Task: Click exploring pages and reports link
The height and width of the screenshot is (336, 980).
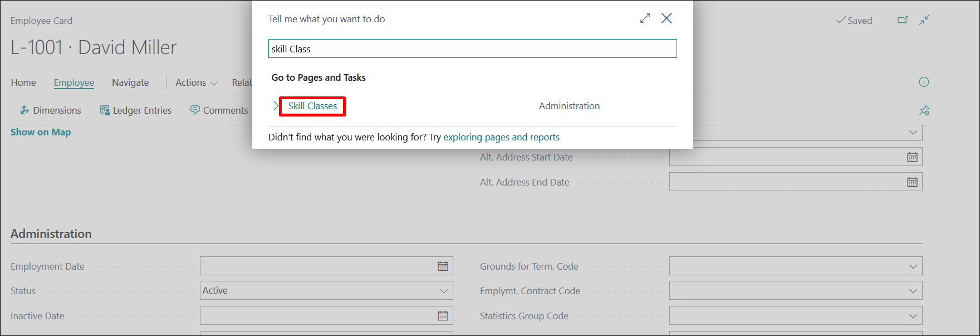Action: point(501,137)
